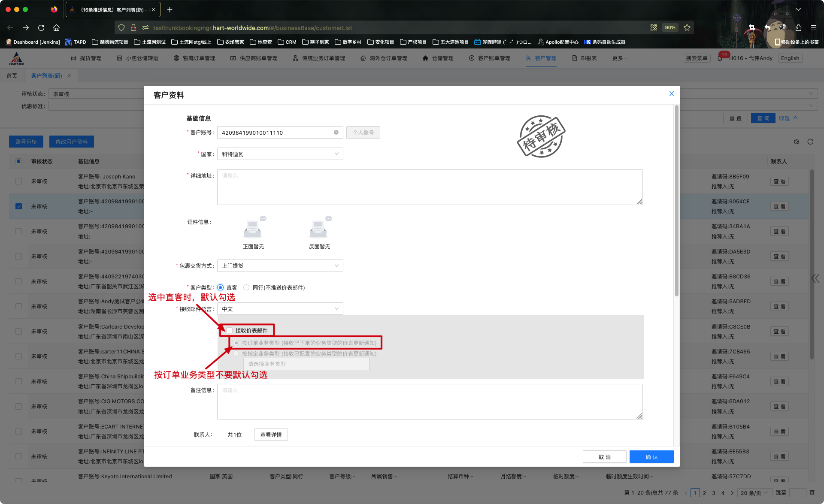
Task: Click the HART logo in the navigation bar
Action: point(16,58)
